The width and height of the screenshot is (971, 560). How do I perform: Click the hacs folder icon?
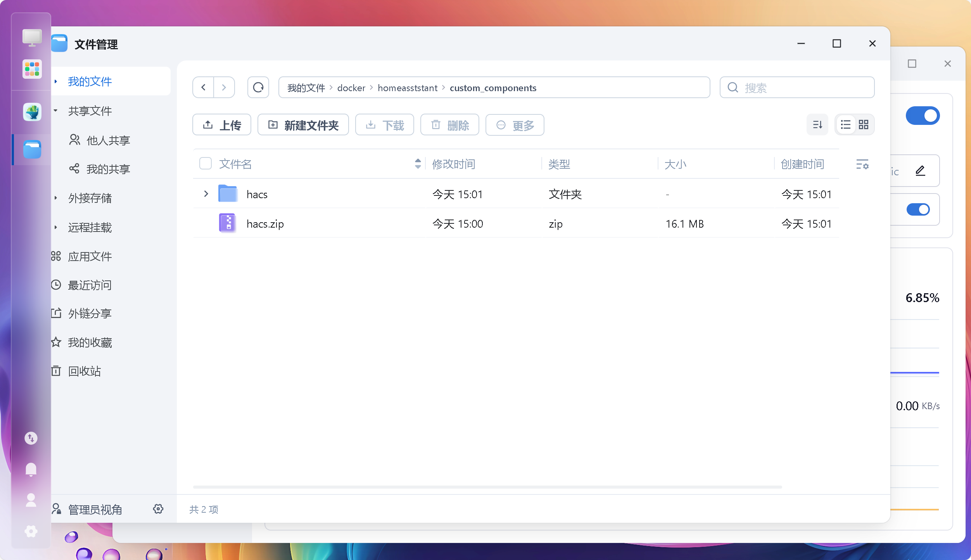click(x=228, y=194)
